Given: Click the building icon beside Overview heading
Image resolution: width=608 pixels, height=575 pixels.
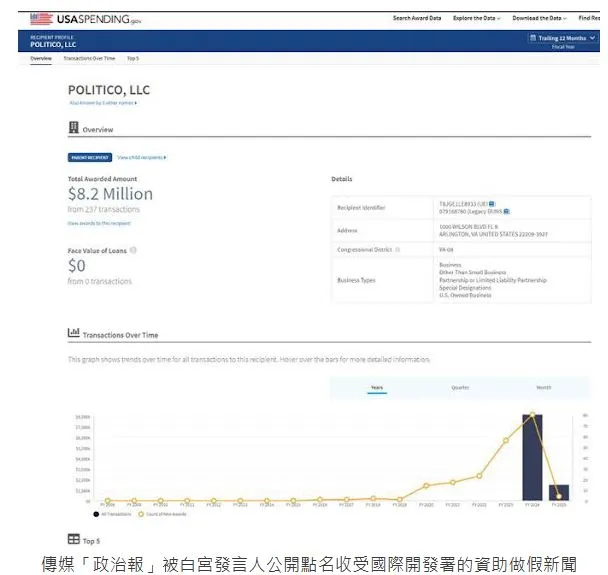Looking at the screenshot, I should click(x=73, y=128).
